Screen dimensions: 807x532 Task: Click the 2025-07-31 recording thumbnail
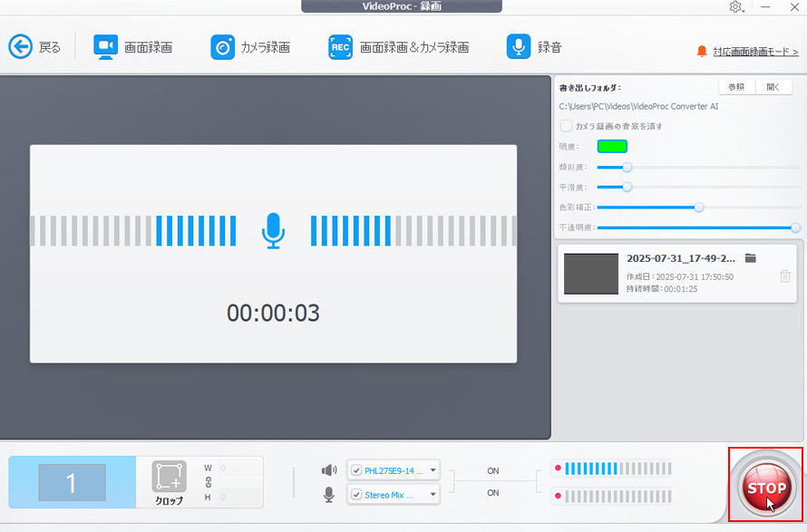(590, 274)
